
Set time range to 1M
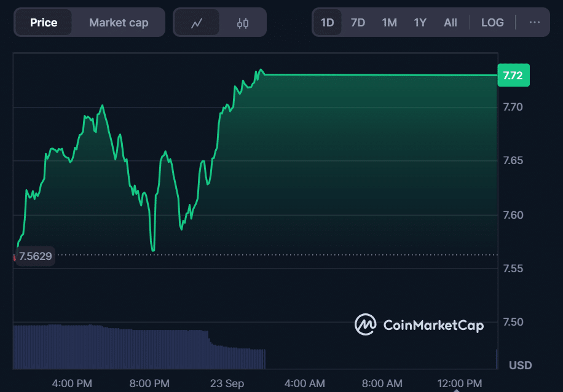[389, 23]
